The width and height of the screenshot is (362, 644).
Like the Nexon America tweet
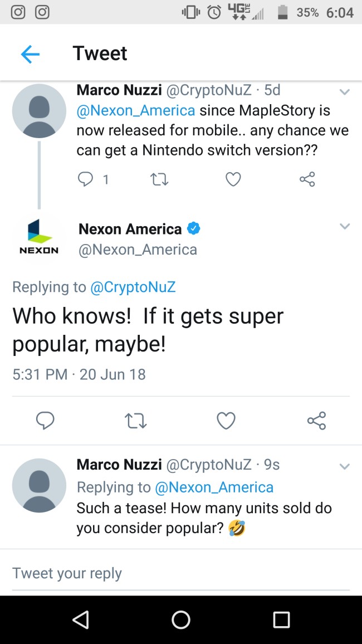click(226, 421)
